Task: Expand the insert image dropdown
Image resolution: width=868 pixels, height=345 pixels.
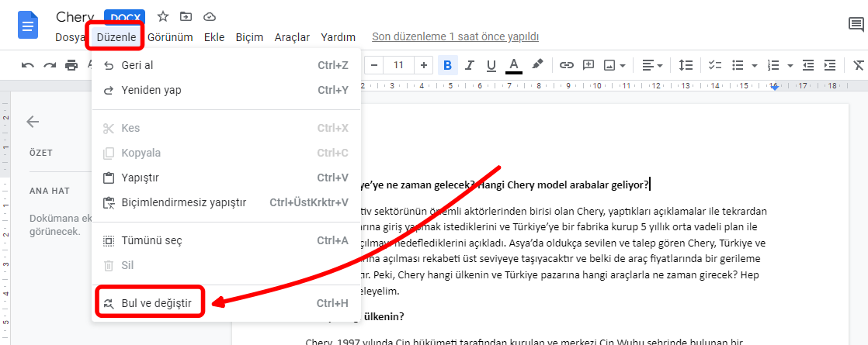Action: tap(623, 65)
